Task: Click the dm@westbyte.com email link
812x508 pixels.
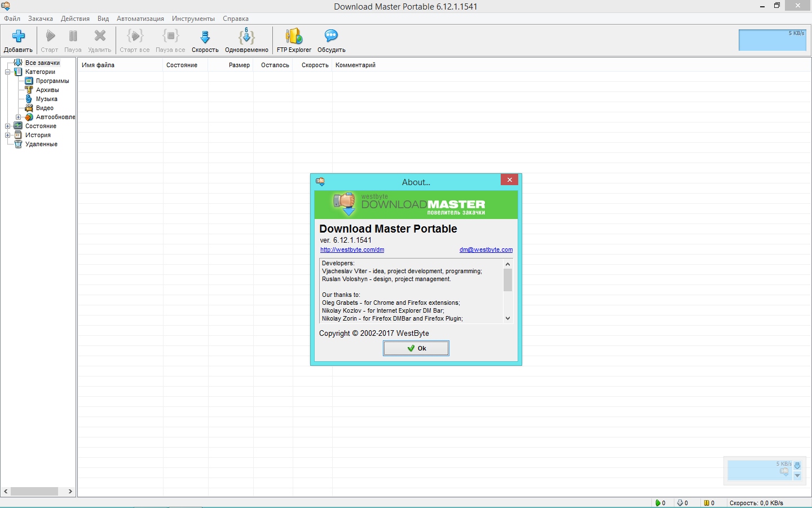Action: click(x=486, y=249)
